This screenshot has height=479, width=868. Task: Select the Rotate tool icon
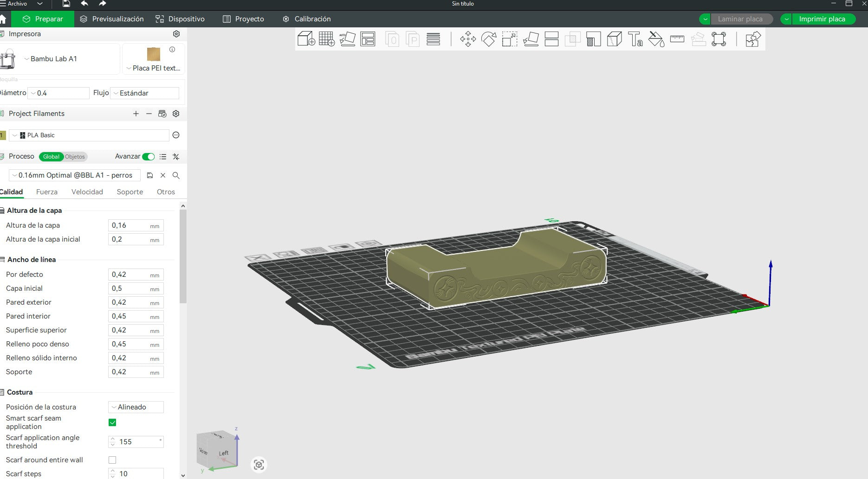point(489,39)
